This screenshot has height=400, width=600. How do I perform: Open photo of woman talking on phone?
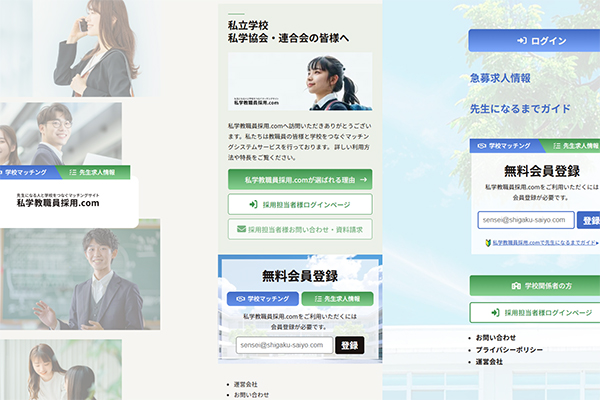tap(96, 48)
